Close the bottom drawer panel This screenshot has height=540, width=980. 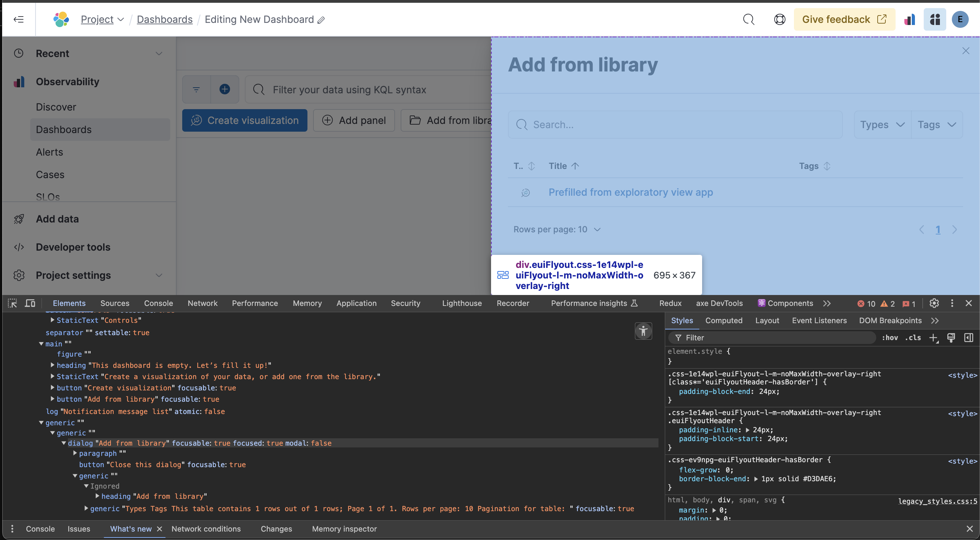tap(969, 529)
